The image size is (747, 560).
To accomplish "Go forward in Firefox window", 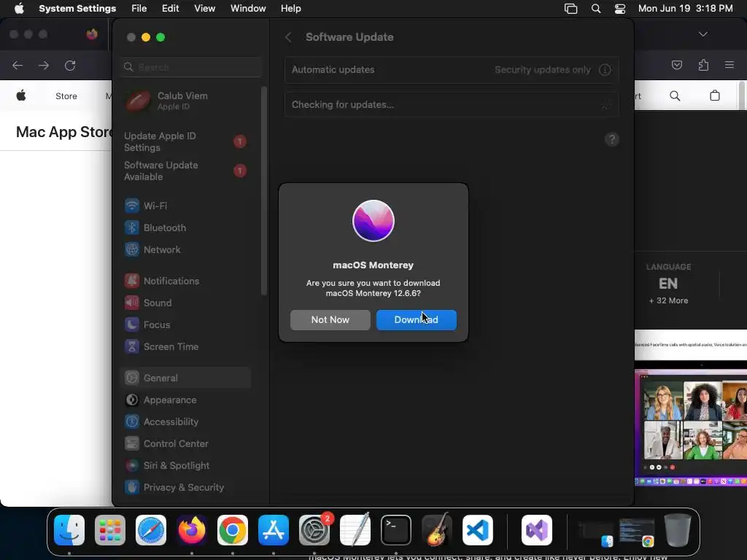I will [44, 65].
